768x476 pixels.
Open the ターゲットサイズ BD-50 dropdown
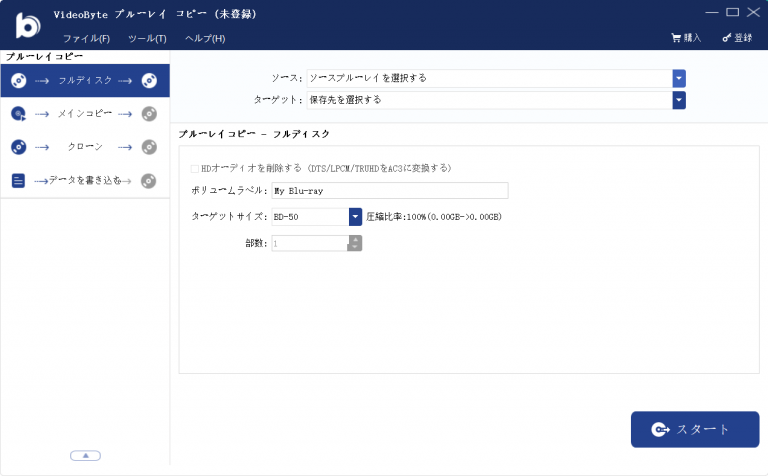coord(354,217)
